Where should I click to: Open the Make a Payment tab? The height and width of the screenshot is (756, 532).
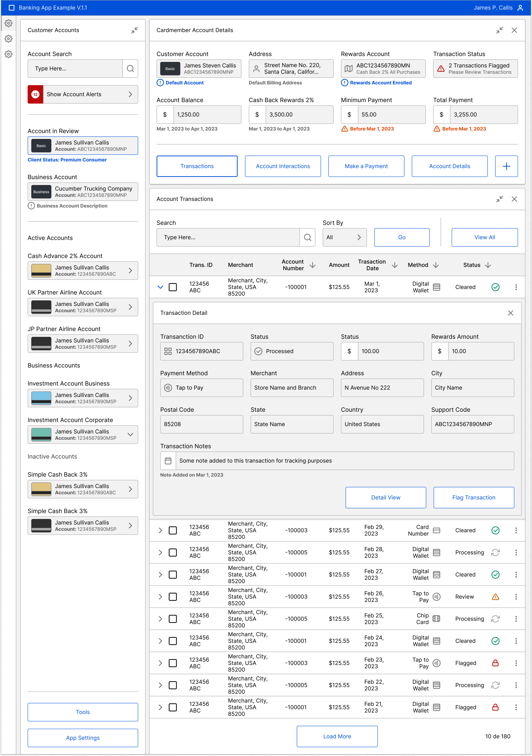point(366,166)
